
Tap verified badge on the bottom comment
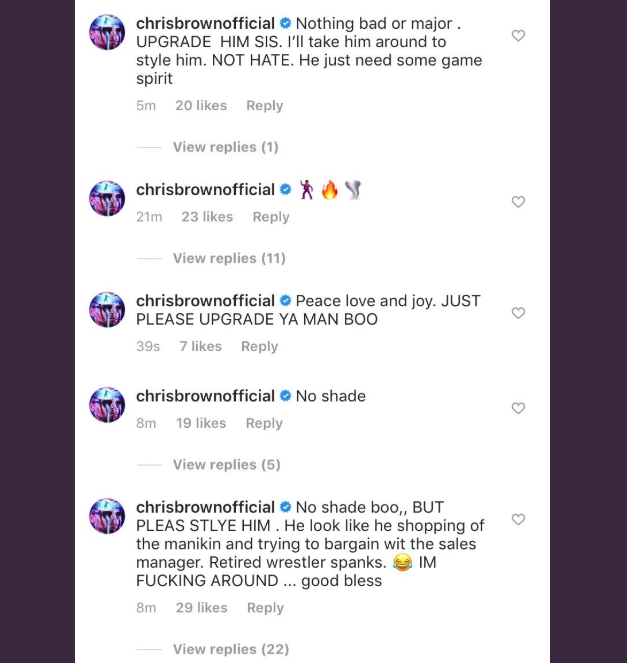[285, 507]
